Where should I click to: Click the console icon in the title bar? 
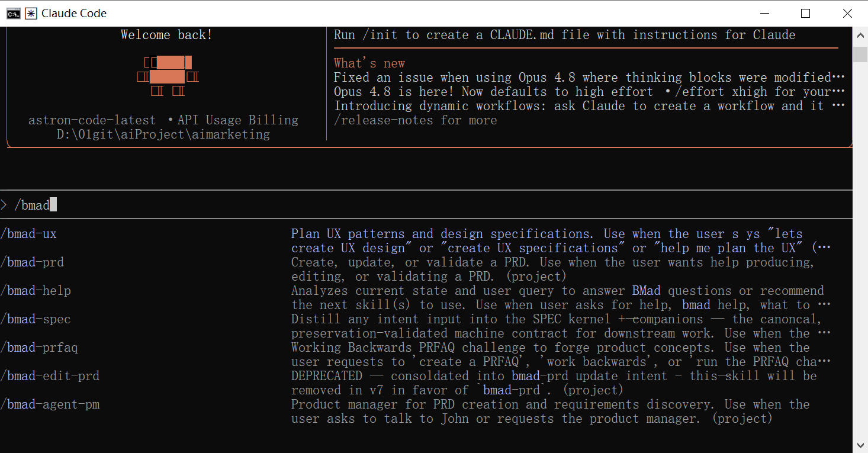tap(12, 13)
